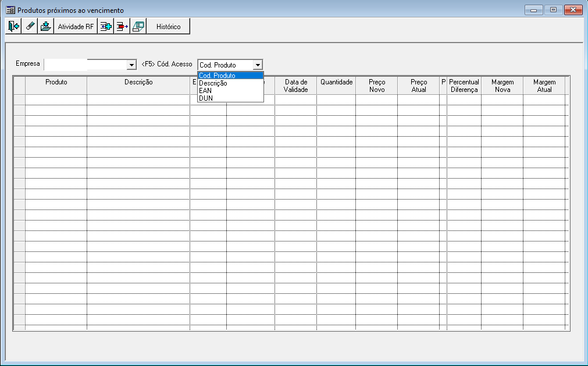Select Descrição in the dropdown list

pyautogui.click(x=231, y=83)
